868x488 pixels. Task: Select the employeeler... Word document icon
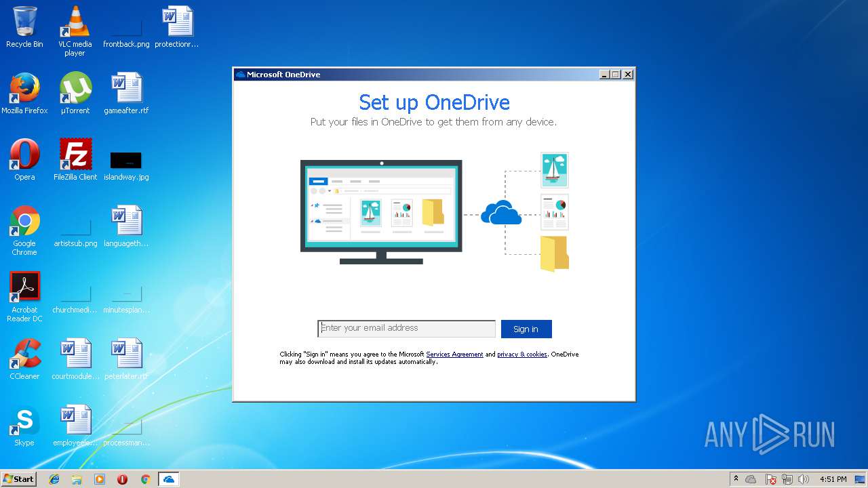point(75,426)
